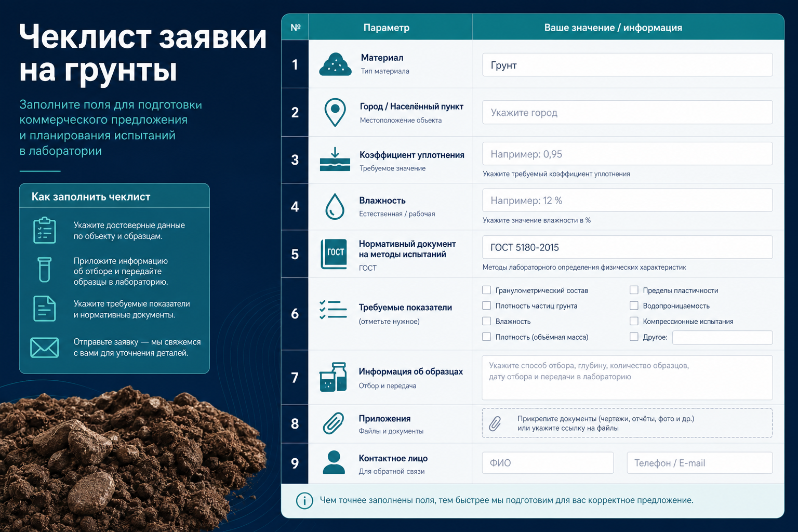Enable Пределы пластичности checkbox
Viewport: 798px width, 532px height.
[x=634, y=290]
